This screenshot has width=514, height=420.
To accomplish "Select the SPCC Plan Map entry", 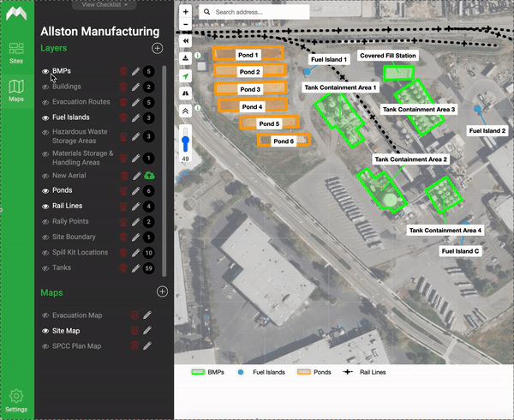I will [x=77, y=346].
